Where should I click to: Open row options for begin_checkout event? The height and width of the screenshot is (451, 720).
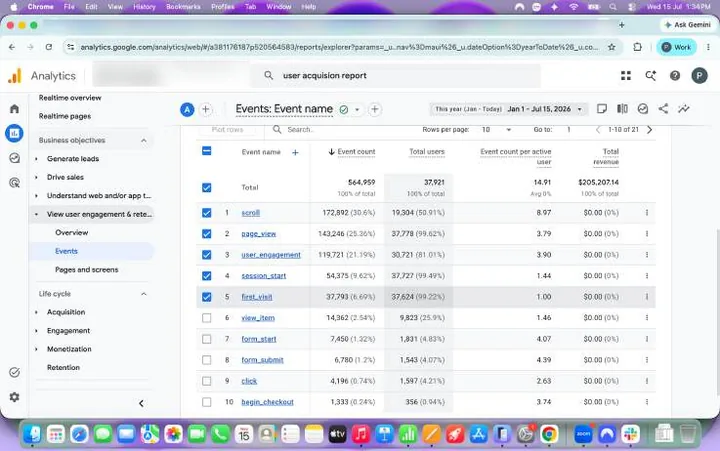(x=647, y=402)
